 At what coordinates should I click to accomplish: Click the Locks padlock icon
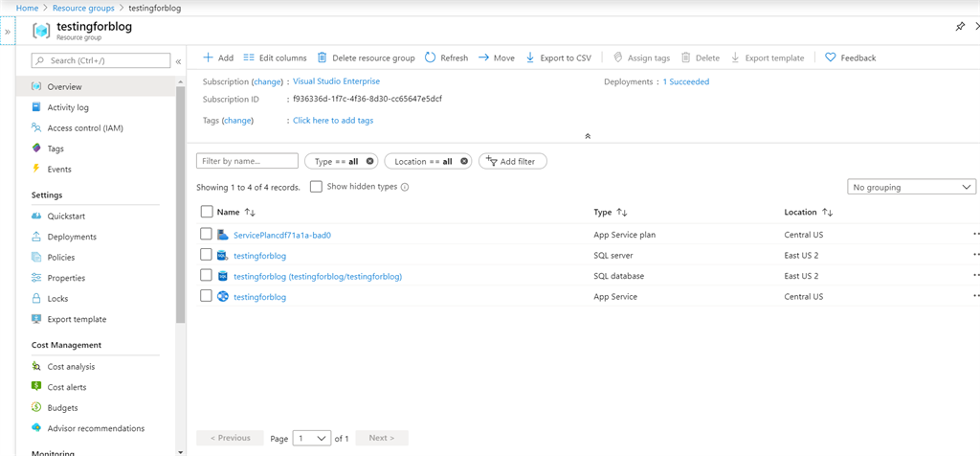[x=36, y=298]
